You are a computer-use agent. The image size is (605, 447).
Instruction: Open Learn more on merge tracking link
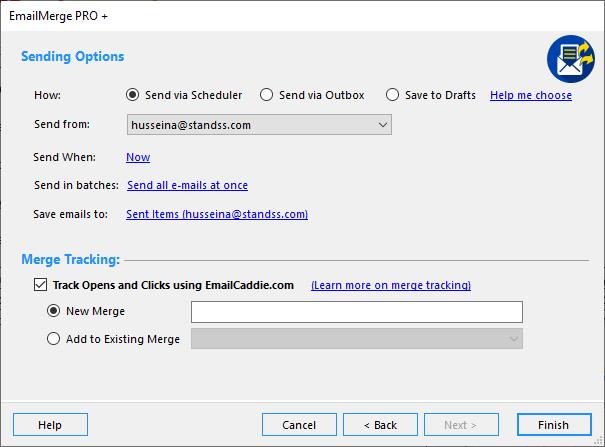click(391, 285)
